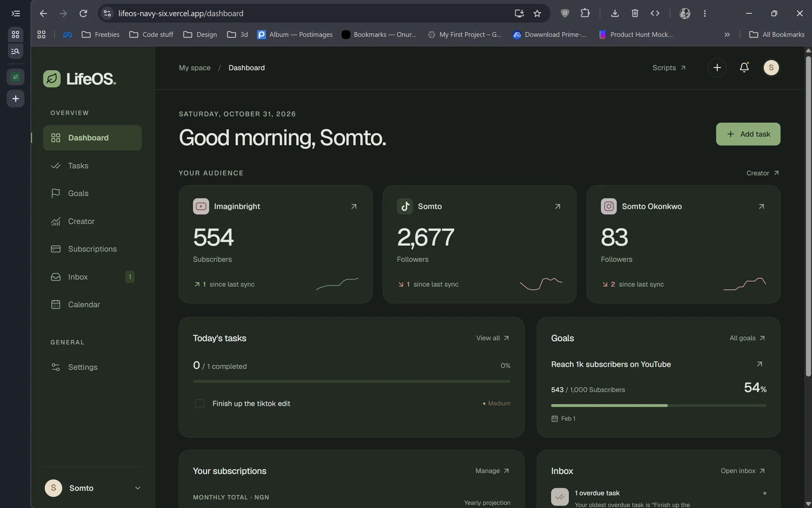Click Manage in Your subscriptions
This screenshot has height=508, width=812.
click(492, 471)
